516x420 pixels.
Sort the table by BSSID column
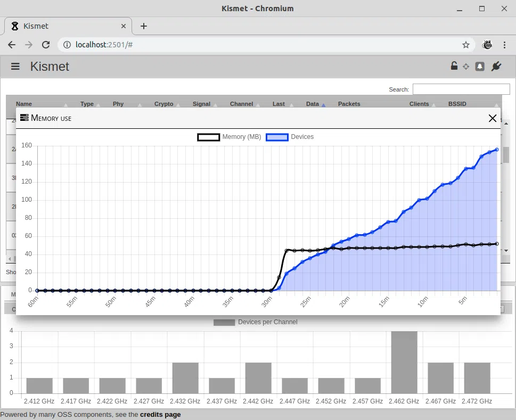[x=457, y=104]
